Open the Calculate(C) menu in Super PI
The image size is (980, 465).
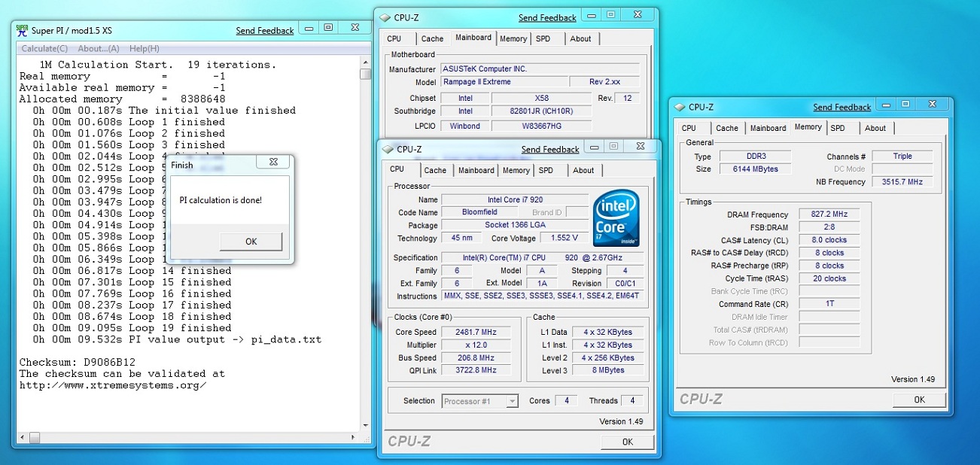coord(44,49)
